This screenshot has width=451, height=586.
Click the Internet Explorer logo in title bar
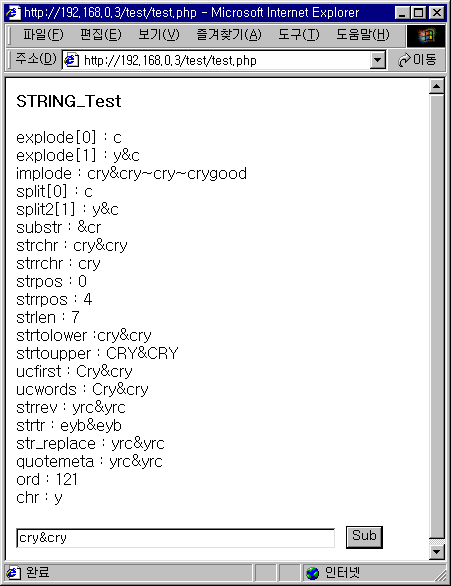pyautogui.click(x=13, y=13)
